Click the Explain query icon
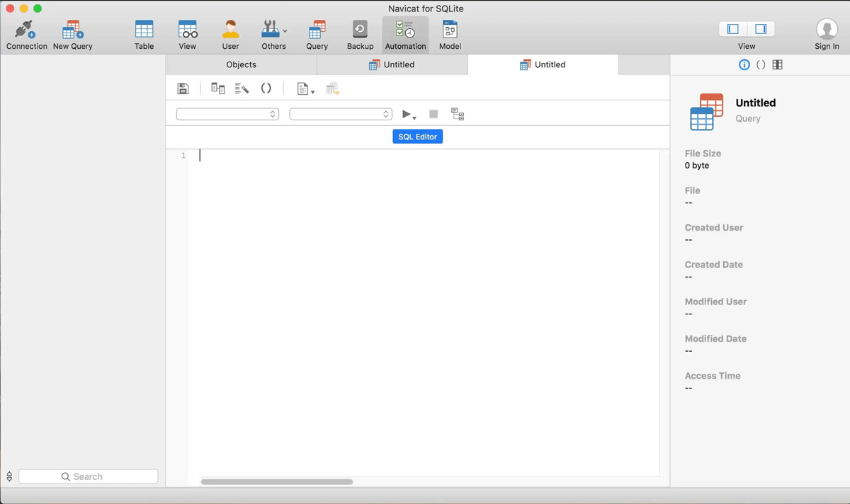 (458, 114)
